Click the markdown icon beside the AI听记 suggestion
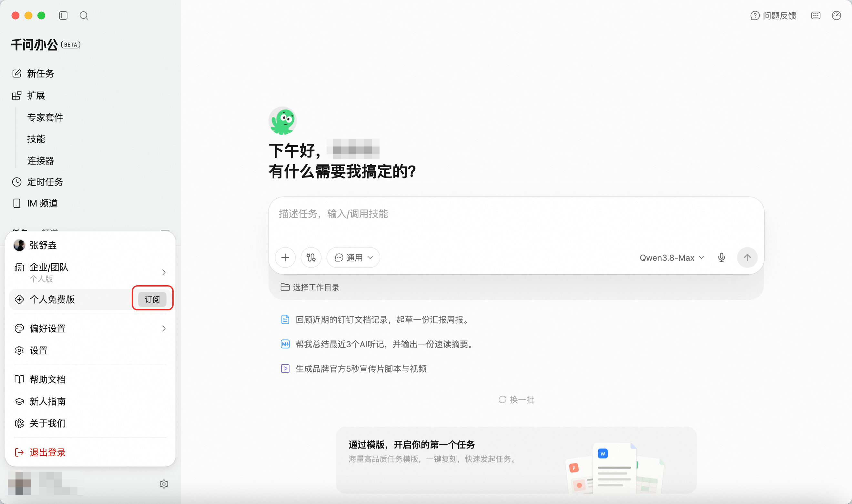Viewport: 852px width, 504px height. (285, 344)
